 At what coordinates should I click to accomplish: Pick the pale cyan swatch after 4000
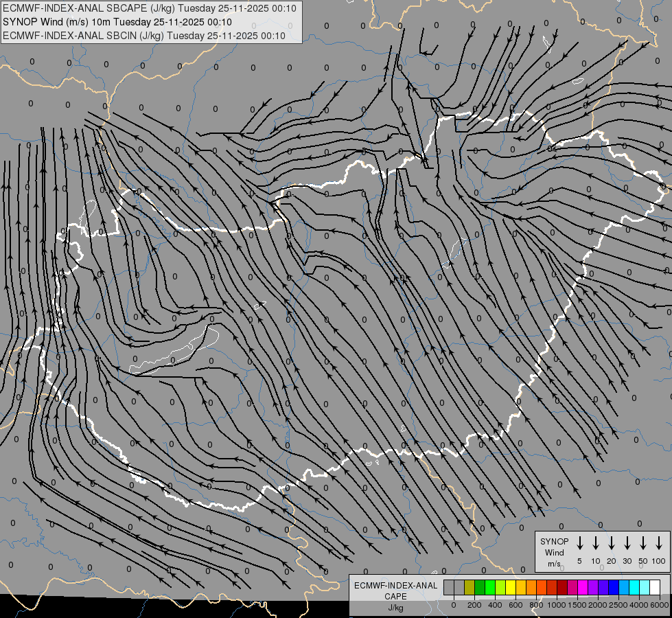pos(645,587)
